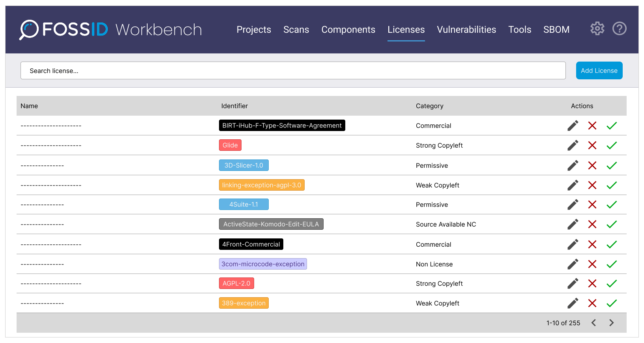Edit the AGPL-2.0 license
The height and width of the screenshot is (343, 644).
coord(573,283)
